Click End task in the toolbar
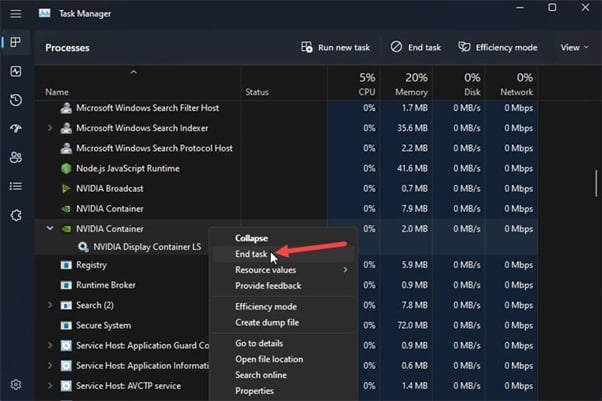This screenshot has width=602, height=401. [417, 47]
